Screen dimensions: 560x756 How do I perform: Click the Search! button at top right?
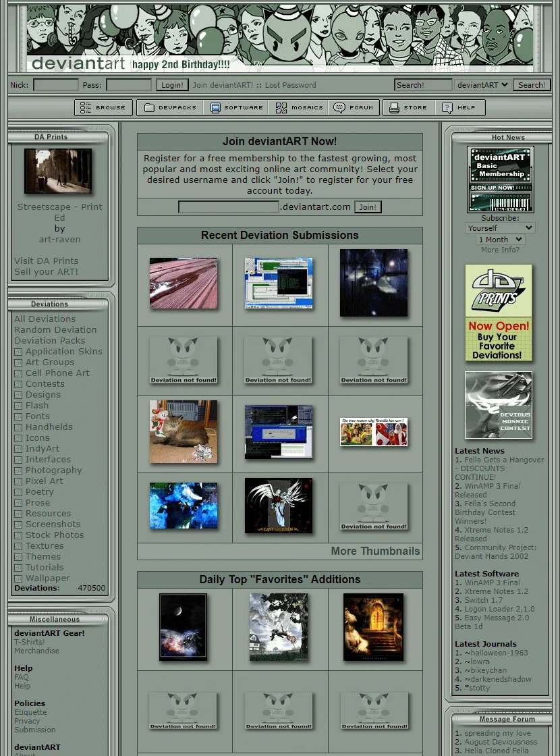(532, 85)
